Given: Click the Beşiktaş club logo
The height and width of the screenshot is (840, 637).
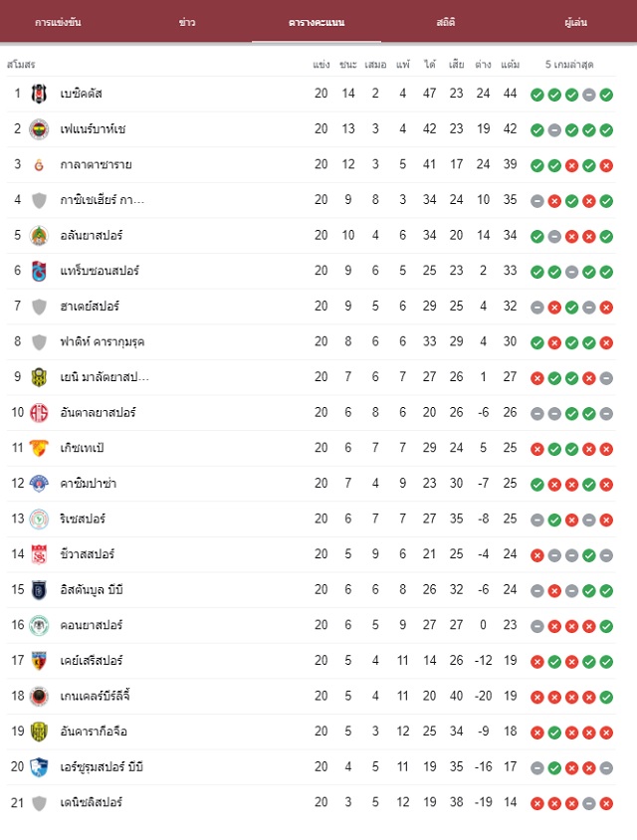Looking at the screenshot, I should (39, 94).
